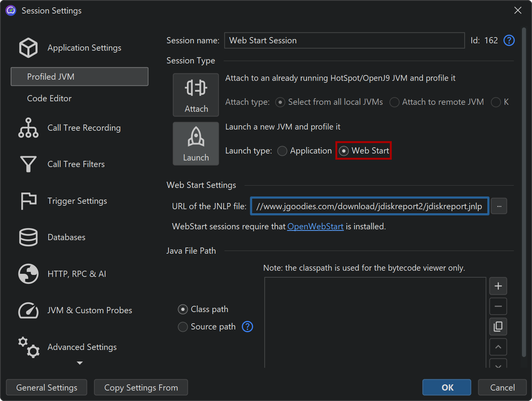Viewport: 532px width, 401px height.
Task: Select the Application launch type
Action: (282, 151)
